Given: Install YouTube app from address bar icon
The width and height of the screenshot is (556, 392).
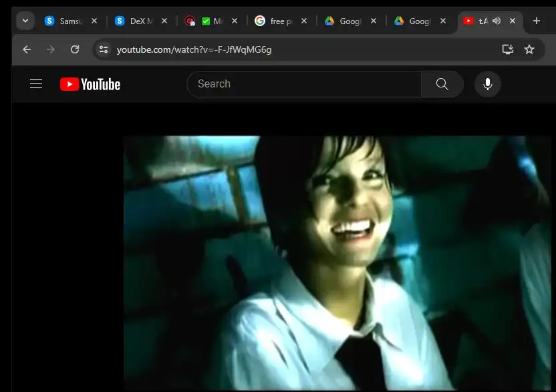Looking at the screenshot, I should click(x=508, y=49).
